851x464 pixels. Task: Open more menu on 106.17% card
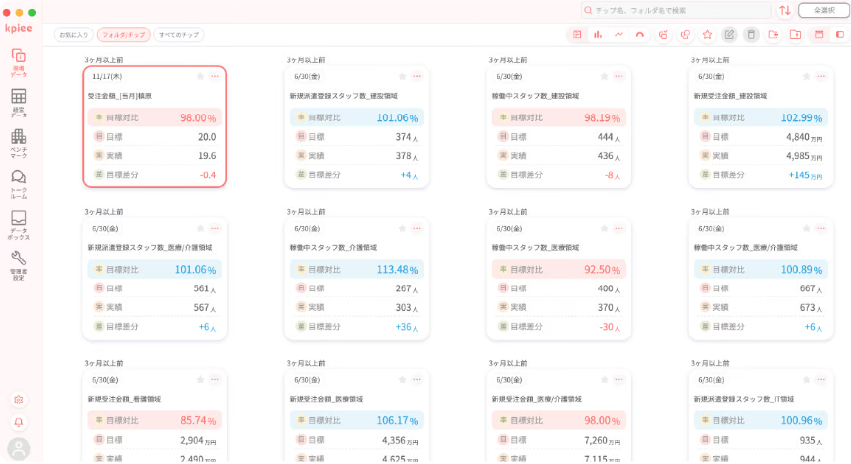[x=417, y=380]
